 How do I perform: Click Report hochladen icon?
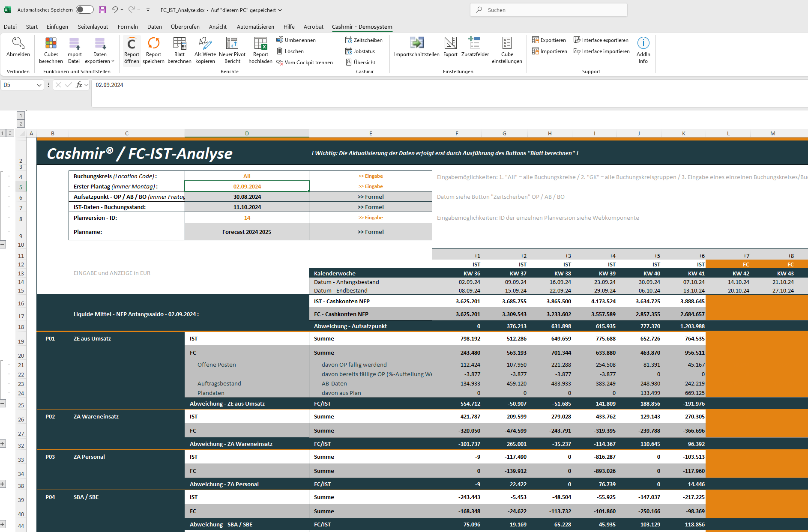260,43
